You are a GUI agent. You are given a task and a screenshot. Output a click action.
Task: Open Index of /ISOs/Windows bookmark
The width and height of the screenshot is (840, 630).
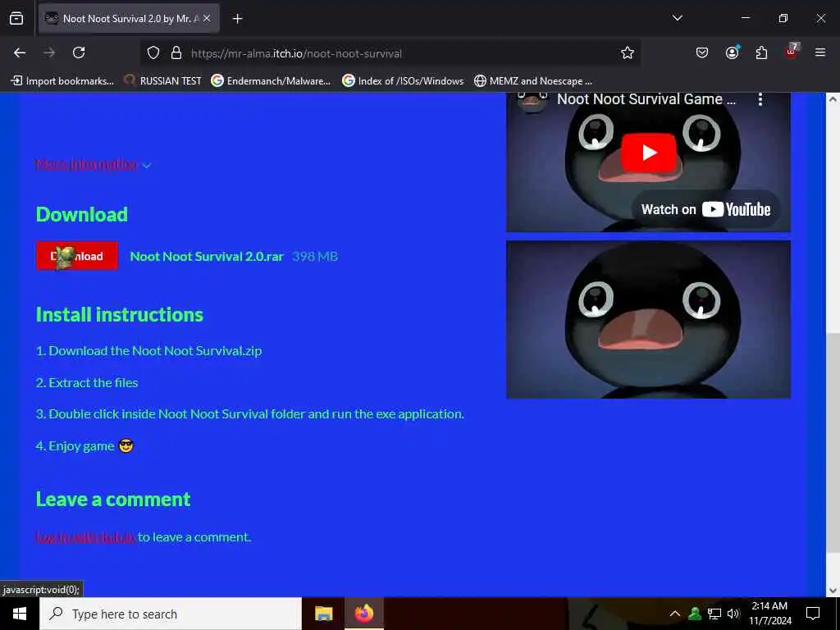pyautogui.click(x=403, y=81)
